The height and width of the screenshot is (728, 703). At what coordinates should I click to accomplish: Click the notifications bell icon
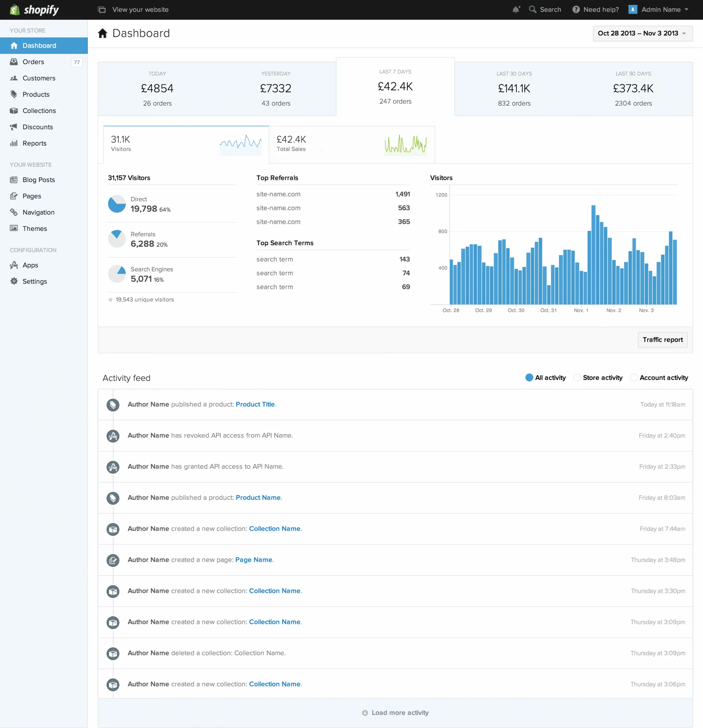(x=516, y=10)
